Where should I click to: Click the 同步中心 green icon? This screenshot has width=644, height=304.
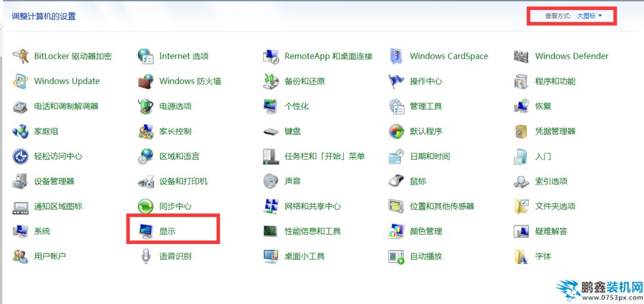click(x=145, y=206)
